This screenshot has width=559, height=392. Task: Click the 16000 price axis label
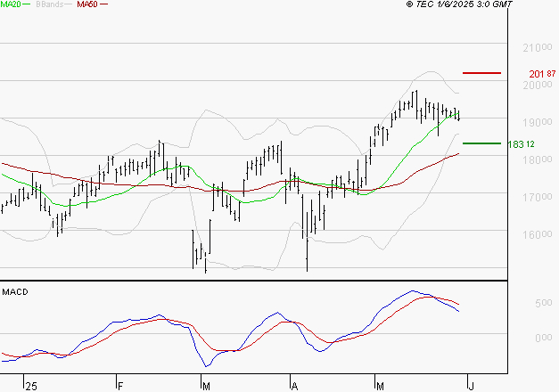[538, 234]
